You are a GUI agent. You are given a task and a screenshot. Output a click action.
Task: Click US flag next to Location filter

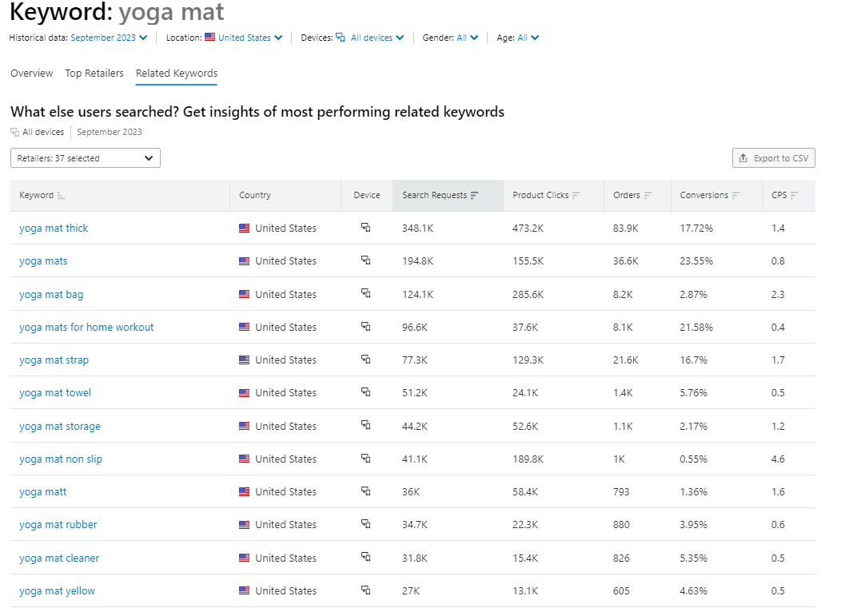pos(210,37)
